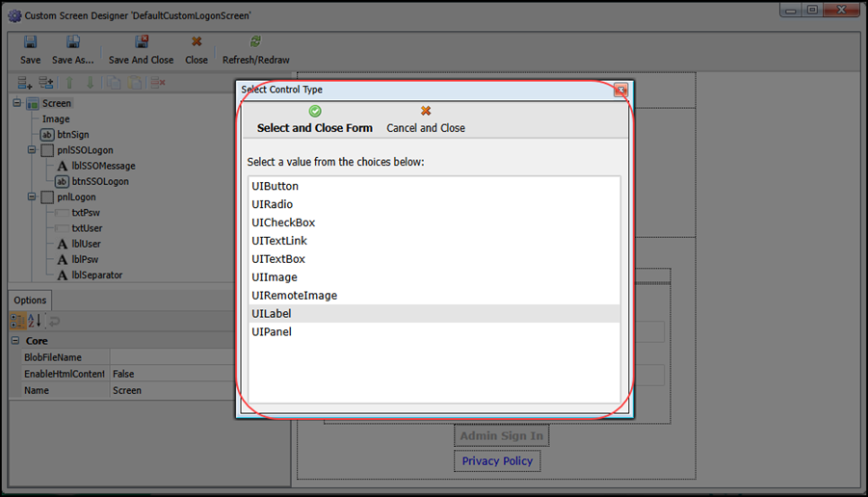Collapse the pnlLogon tree node
The width and height of the screenshot is (868, 497).
[x=32, y=197]
